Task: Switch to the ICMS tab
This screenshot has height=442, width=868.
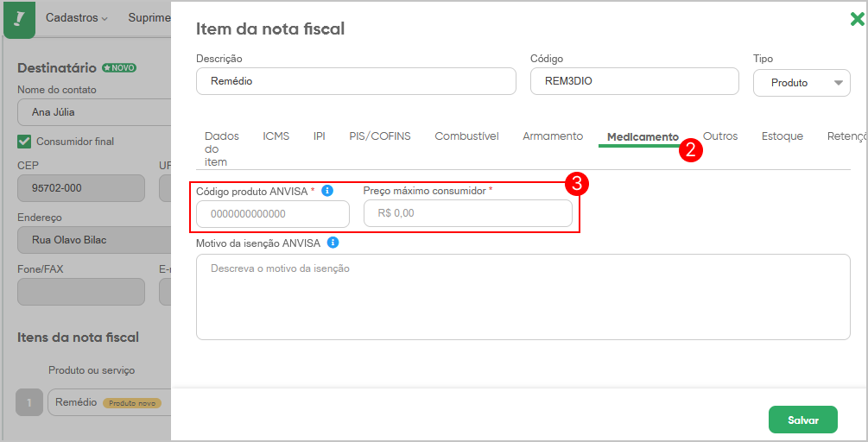Action: (x=276, y=136)
